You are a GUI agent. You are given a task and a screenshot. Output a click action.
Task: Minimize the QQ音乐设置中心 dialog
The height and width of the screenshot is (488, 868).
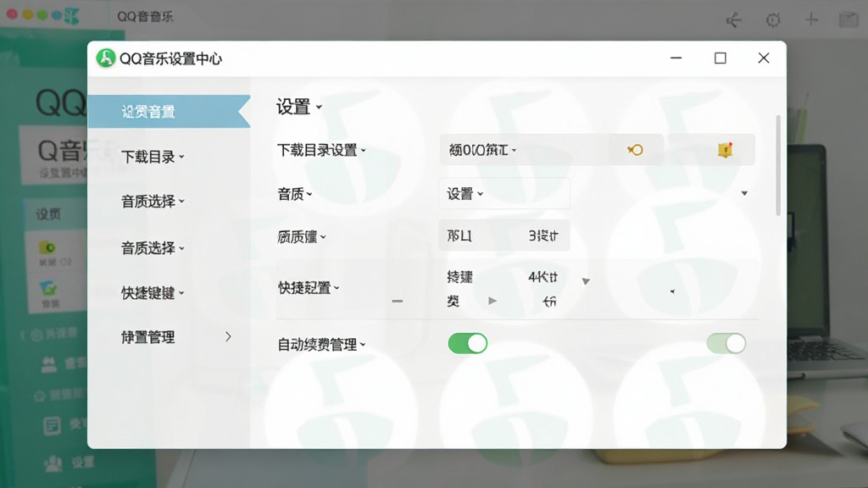click(676, 58)
